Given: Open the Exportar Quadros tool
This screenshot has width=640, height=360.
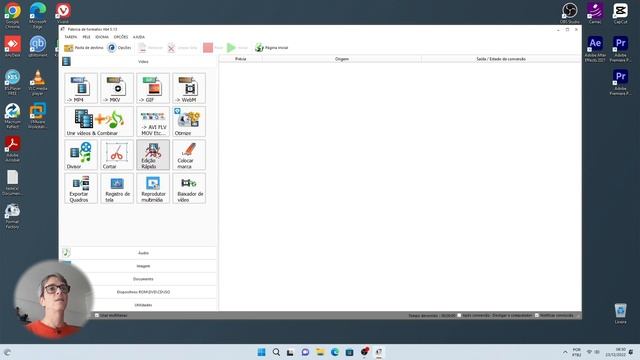Looking at the screenshot, I should click(x=81, y=189).
